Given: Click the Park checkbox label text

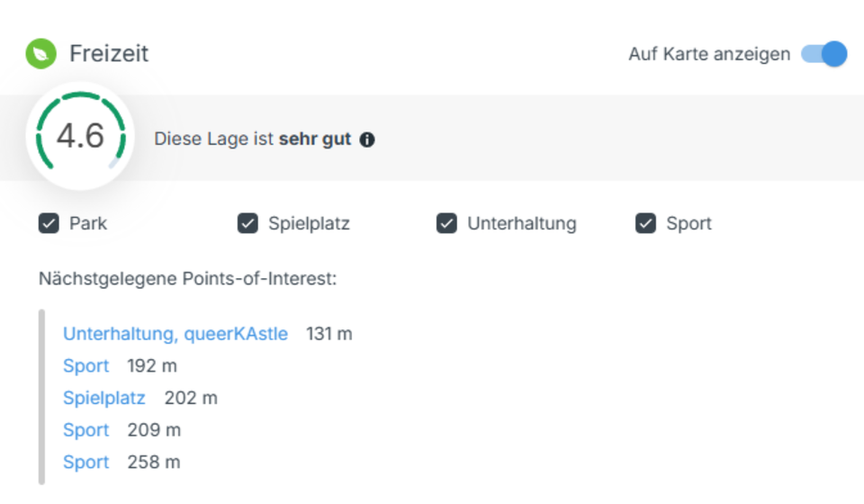Looking at the screenshot, I should click(88, 223).
